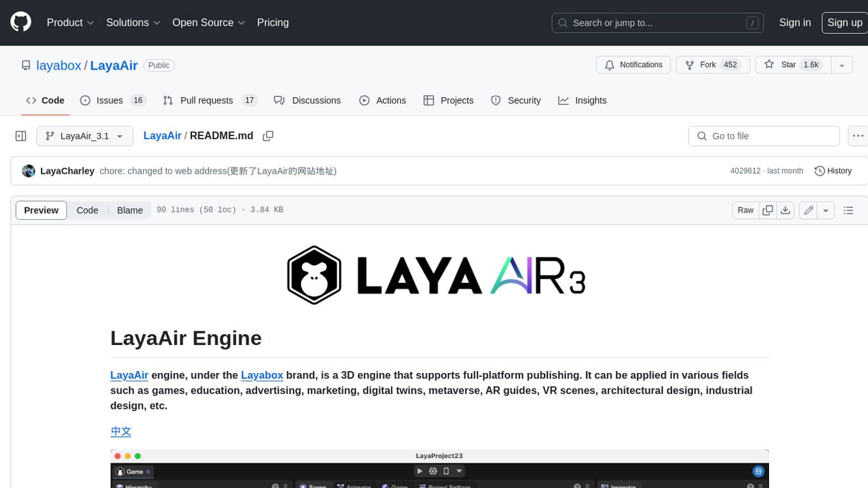Open the Raw file view
This screenshot has height=488, width=868.
pos(745,210)
